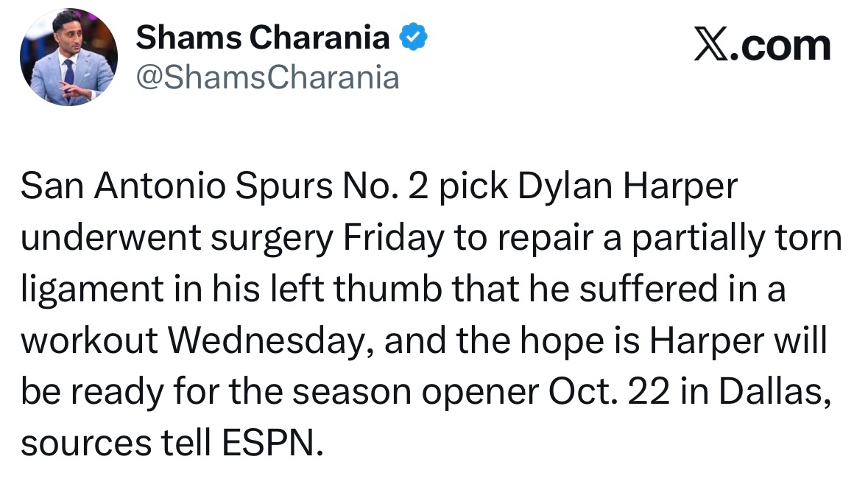This screenshot has width=868, height=504.
Task: Click the @ShamsCharania handle
Action: [x=267, y=77]
